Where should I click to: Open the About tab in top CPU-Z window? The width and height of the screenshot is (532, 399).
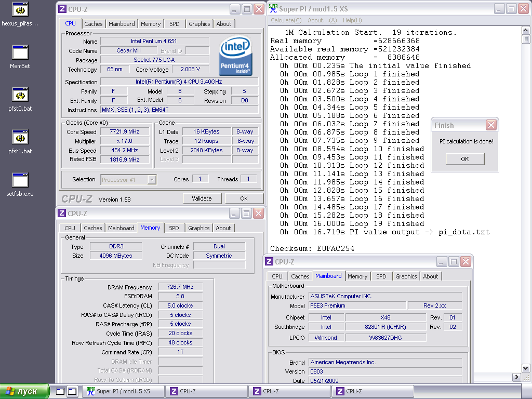(x=224, y=24)
